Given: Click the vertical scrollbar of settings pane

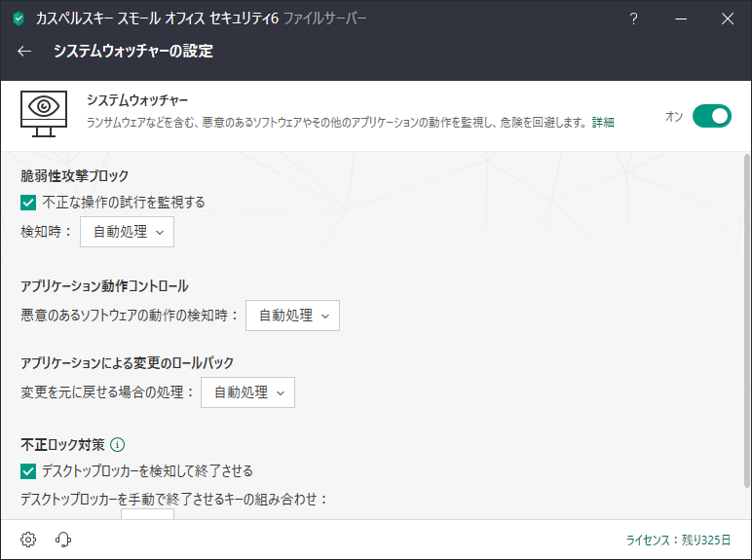Looking at the screenshot, I should tap(747, 320).
